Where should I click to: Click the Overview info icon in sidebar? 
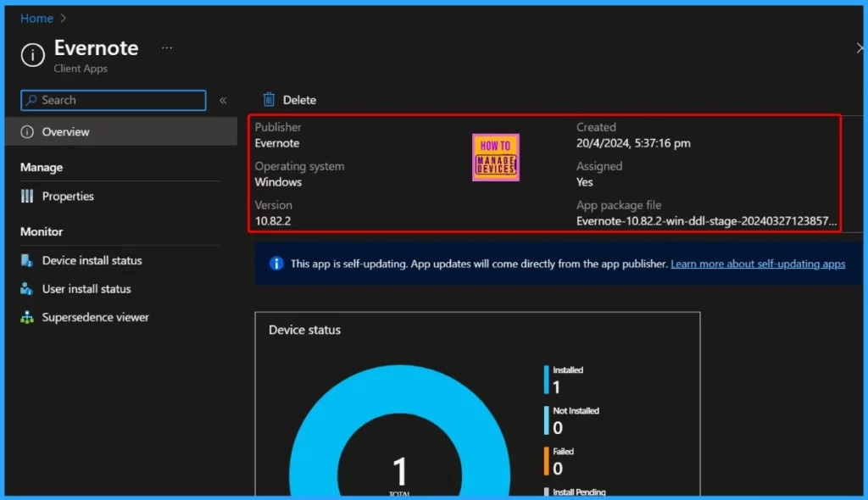click(x=27, y=132)
